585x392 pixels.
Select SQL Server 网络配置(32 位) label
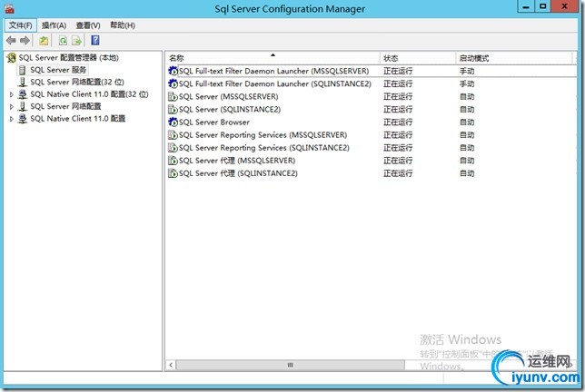pos(77,82)
